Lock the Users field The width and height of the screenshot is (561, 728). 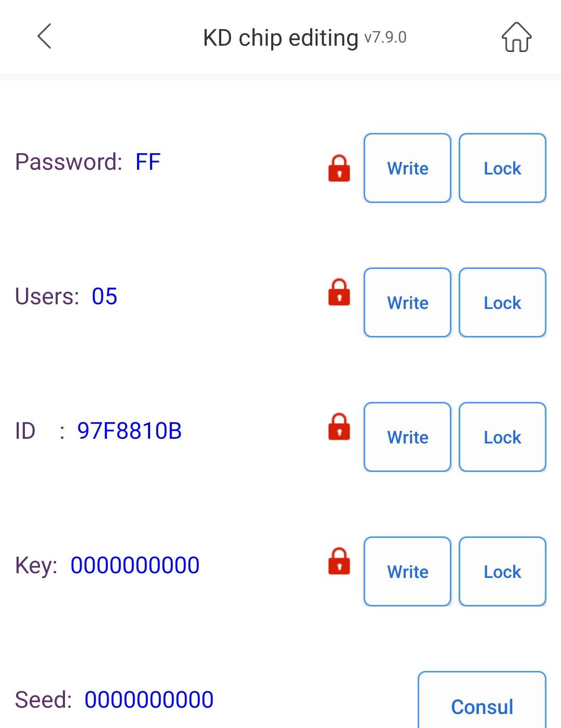pos(502,303)
